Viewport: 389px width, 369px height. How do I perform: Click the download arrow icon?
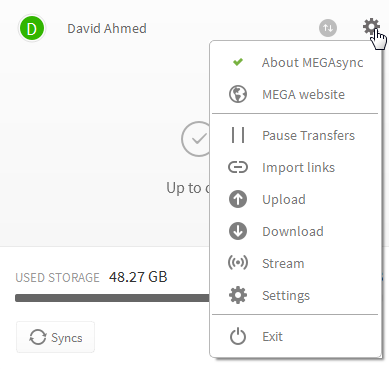238,231
